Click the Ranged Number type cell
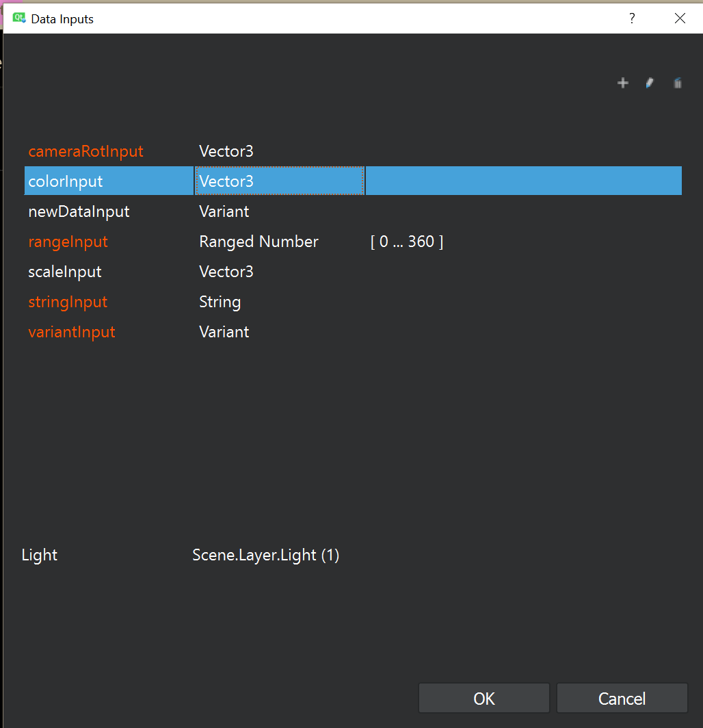The height and width of the screenshot is (728, 703). click(258, 242)
